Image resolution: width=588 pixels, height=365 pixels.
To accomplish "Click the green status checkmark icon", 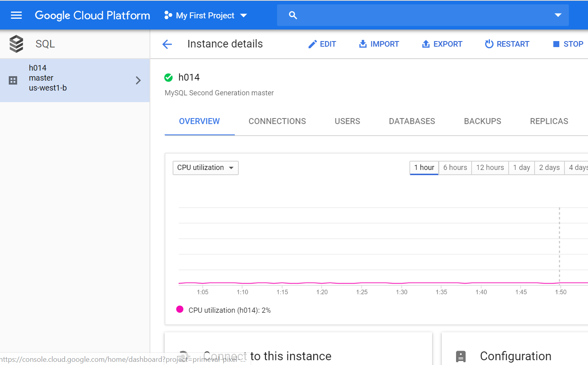I will tap(169, 77).
